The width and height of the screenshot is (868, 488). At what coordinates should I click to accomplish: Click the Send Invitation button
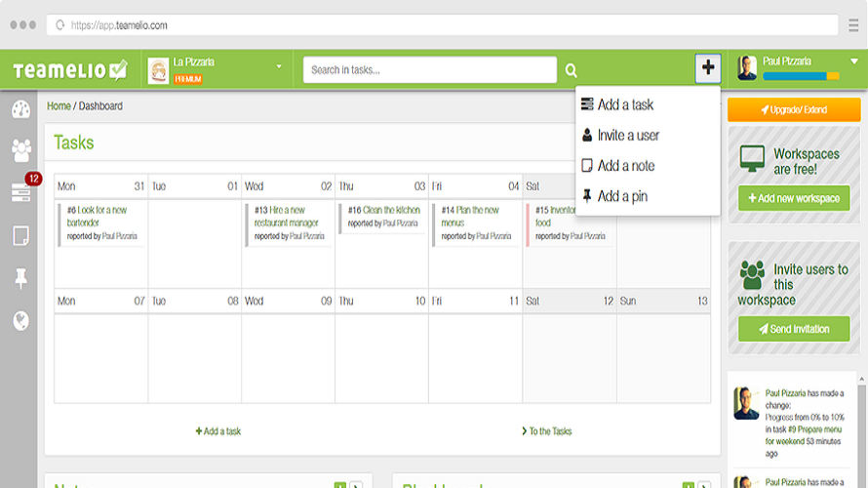click(794, 329)
